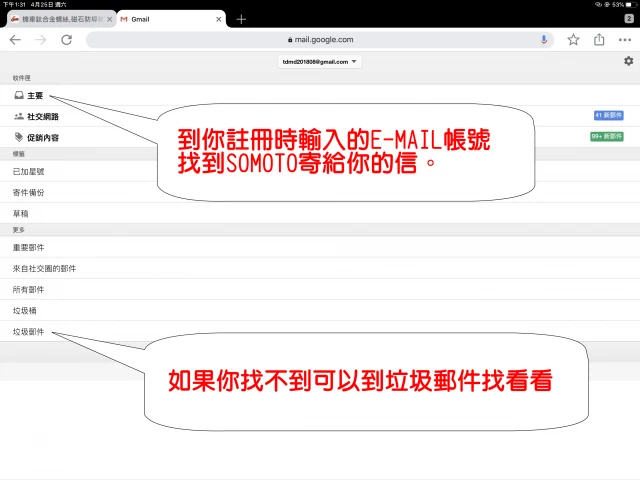The image size is (640, 480).
Task: Click the 主要 inbox tray icon
Action: (19, 95)
